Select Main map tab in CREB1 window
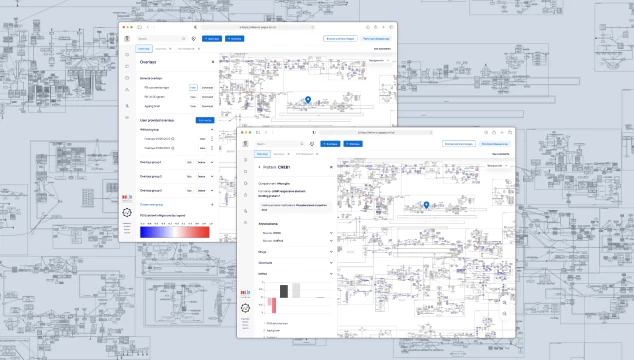 click(262, 154)
